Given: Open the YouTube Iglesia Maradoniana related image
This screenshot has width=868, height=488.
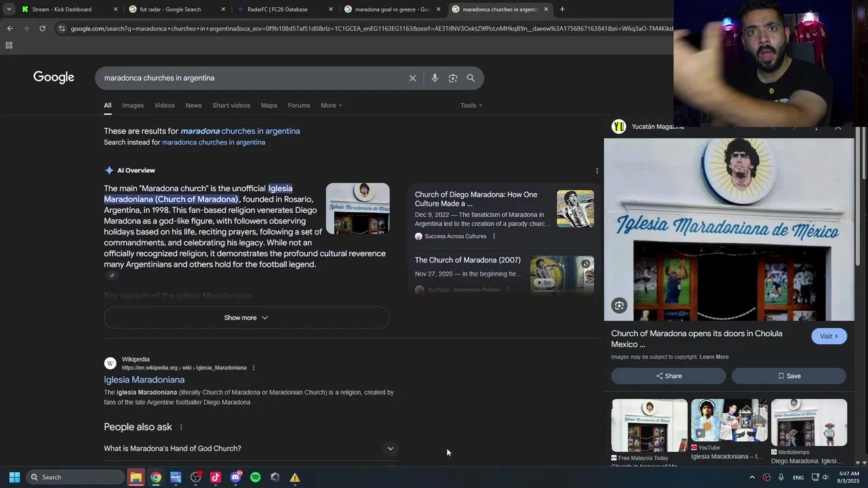Looking at the screenshot, I should (x=729, y=420).
